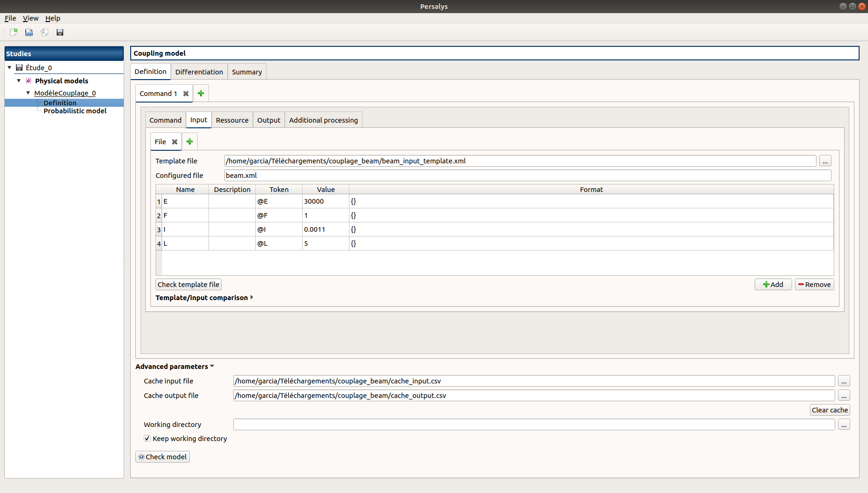868x493 pixels.
Task: Click the Working directory input field
Action: point(534,425)
